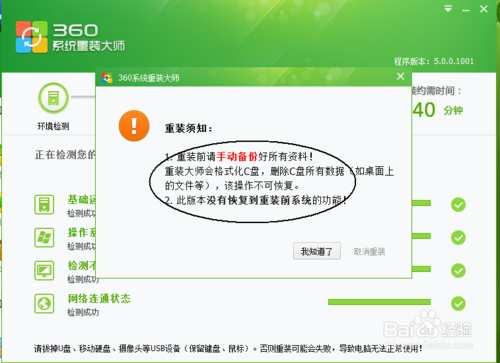Click the operating system Windows flag icon
The width and height of the screenshot is (500, 363).
click(44, 237)
